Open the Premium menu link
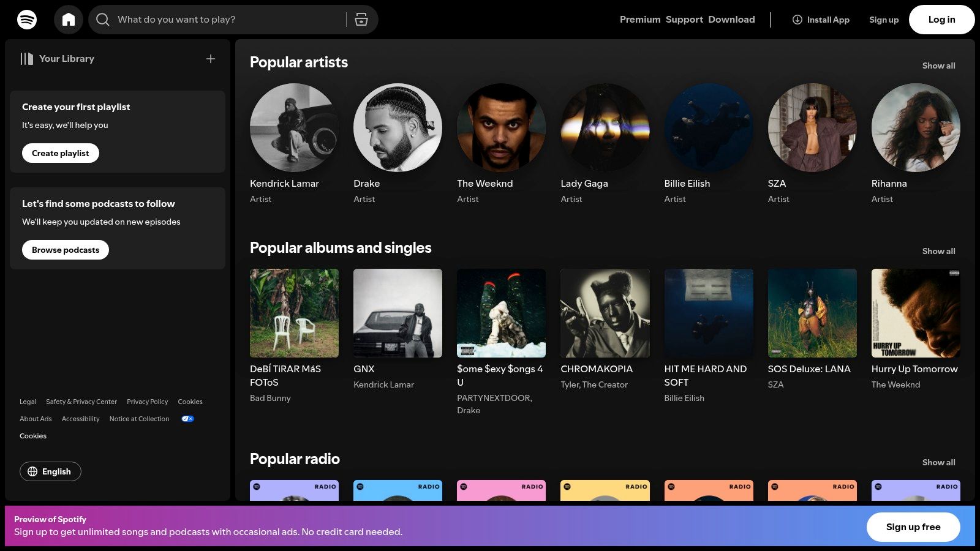Screen dimensions: 980x551 pos(639,20)
